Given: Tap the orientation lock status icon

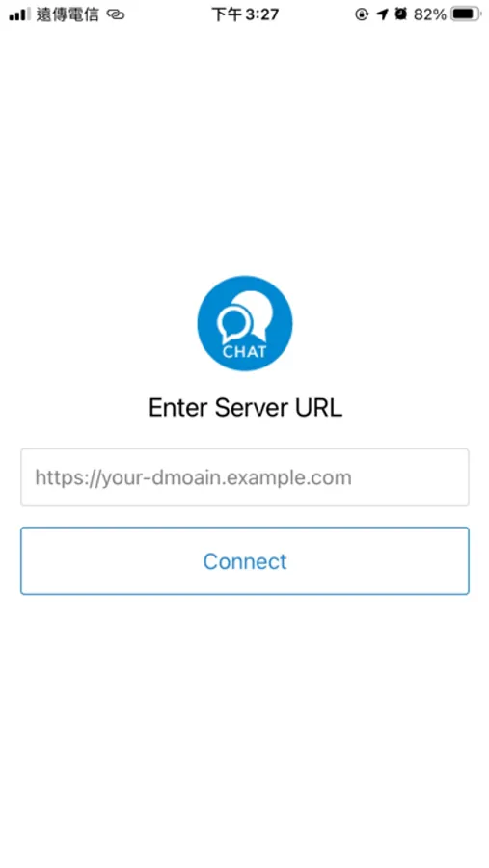Looking at the screenshot, I should click(x=362, y=14).
